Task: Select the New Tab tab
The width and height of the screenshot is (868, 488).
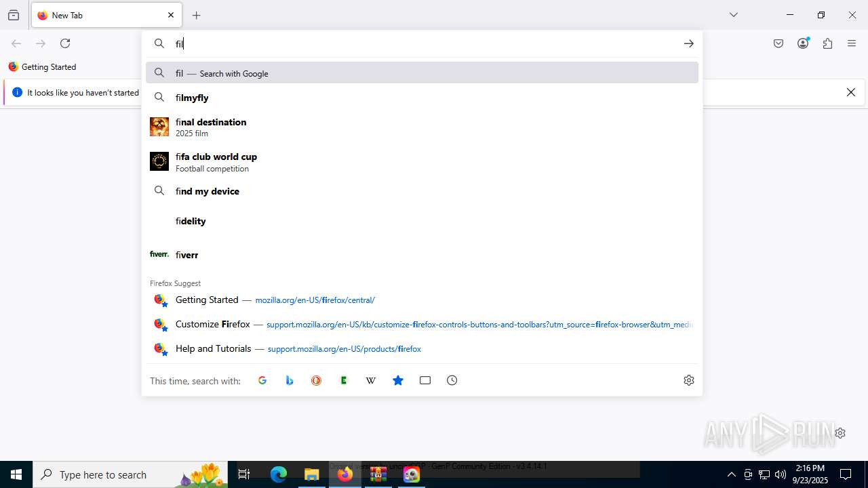Action: point(106,15)
